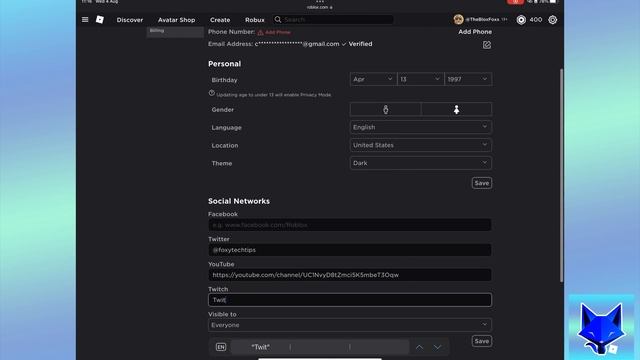Image resolution: width=640 pixels, height=360 pixels.
Task: Edit email address pencil icon
Action: click(487, 45)
